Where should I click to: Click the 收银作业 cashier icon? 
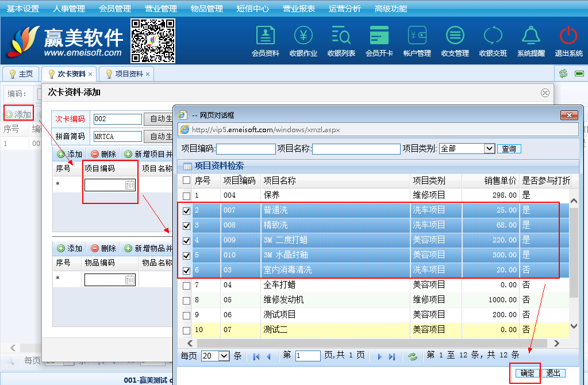303,36
